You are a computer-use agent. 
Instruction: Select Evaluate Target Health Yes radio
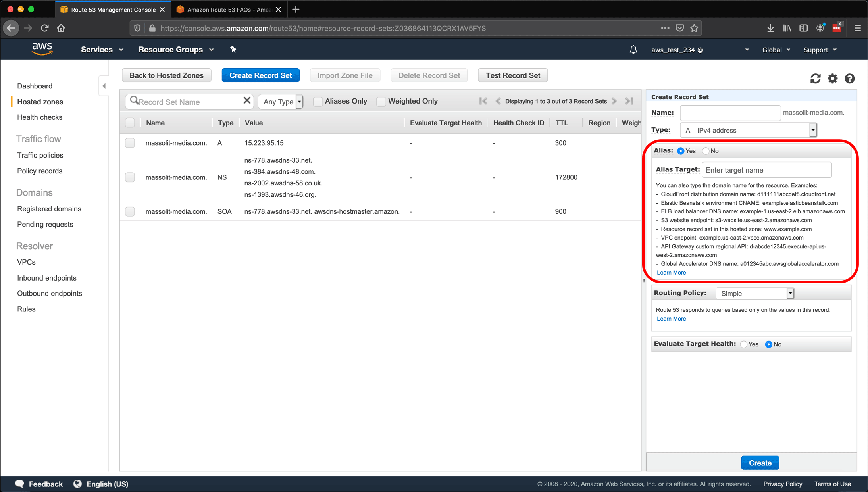(744, 344)
